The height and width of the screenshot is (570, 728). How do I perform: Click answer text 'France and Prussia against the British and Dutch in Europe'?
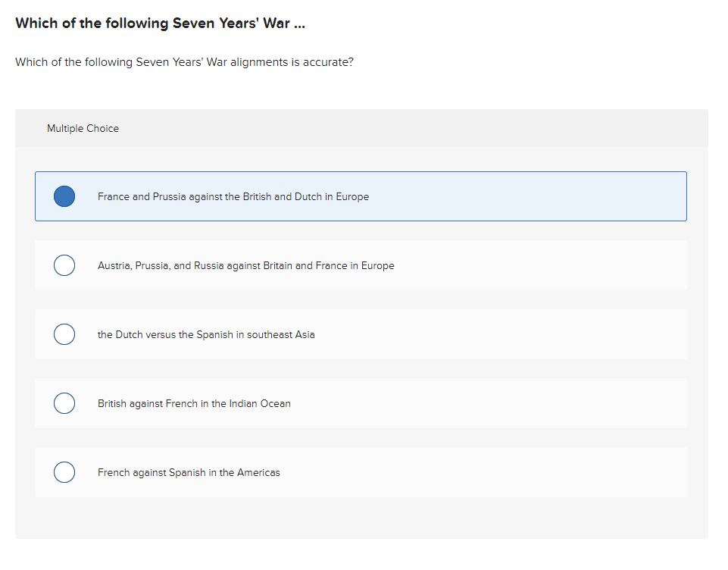click(233, 196)
